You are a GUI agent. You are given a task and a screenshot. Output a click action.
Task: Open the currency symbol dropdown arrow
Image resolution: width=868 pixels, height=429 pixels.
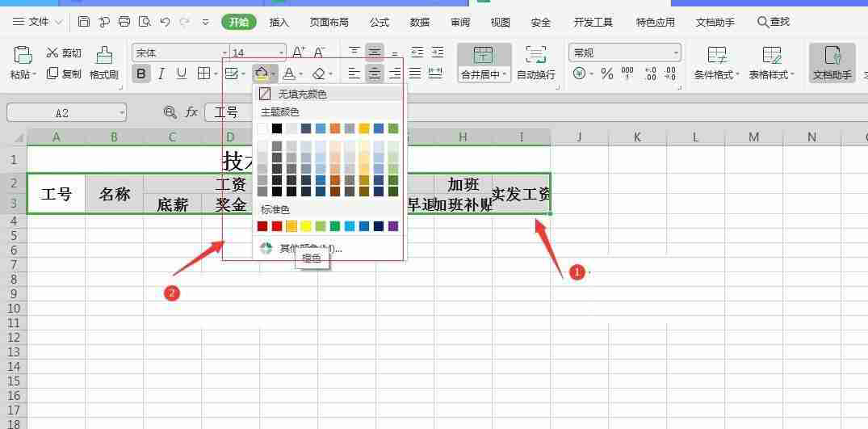pyautogui.click(x=591, y=74)
